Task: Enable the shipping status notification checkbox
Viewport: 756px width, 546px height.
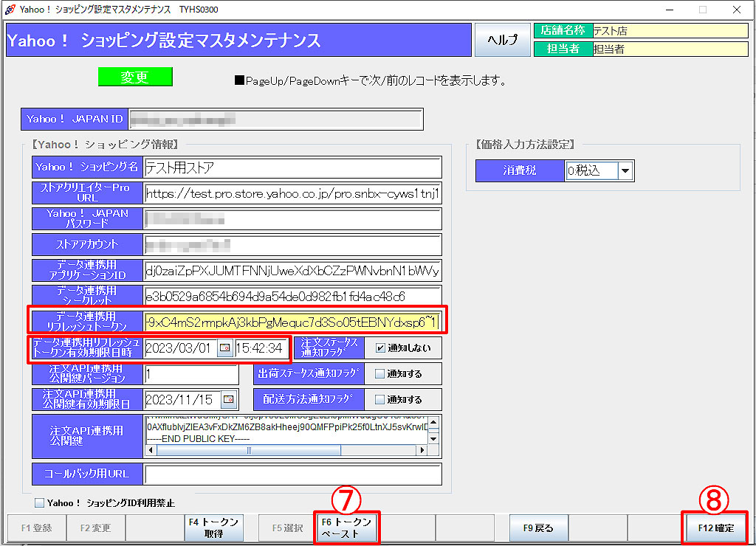Action: [379, 374]
